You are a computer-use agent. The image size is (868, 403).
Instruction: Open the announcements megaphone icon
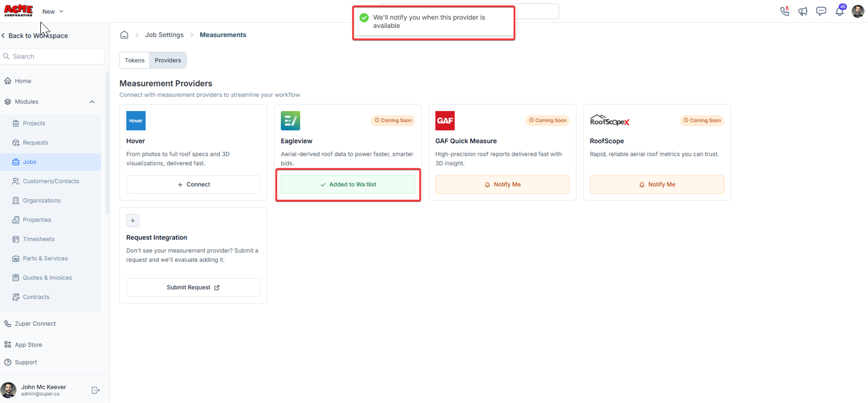point(803,11)
